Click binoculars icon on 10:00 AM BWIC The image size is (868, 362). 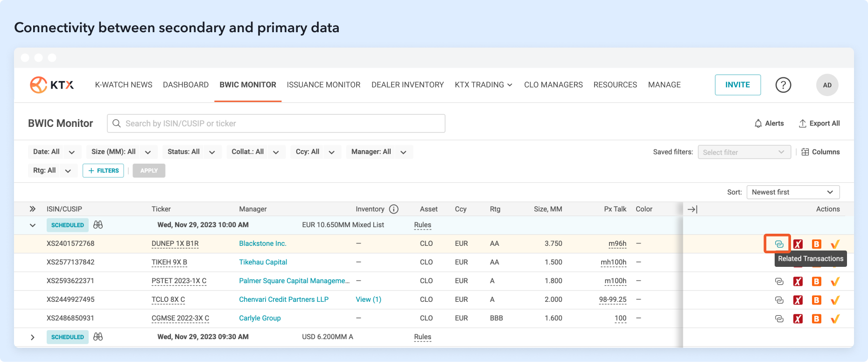tap(98, 225)
